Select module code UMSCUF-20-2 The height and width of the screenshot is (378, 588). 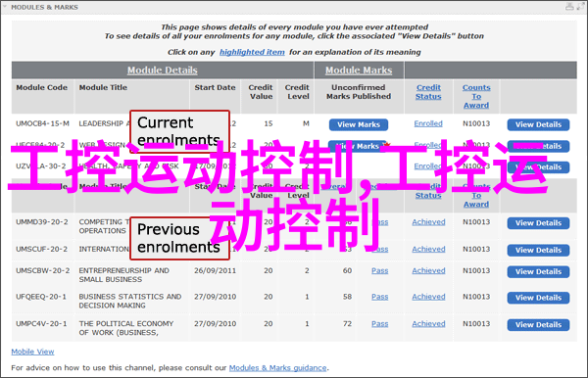(x=41, y=249)
